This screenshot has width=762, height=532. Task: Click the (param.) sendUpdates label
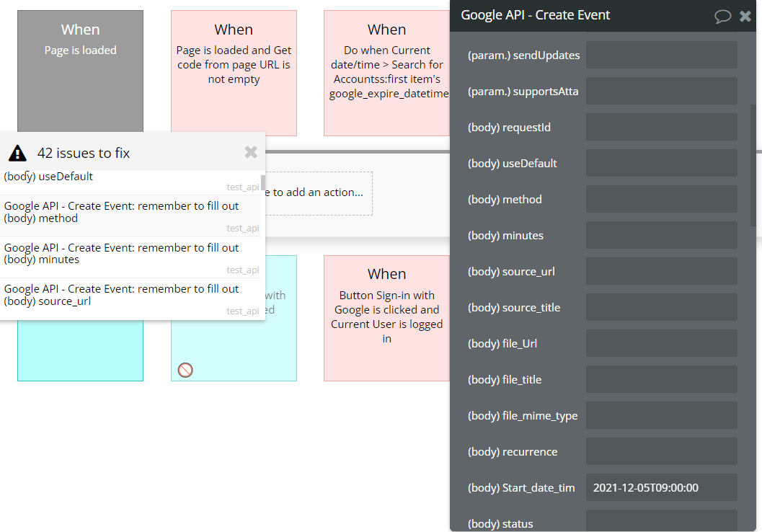(523, 56)
